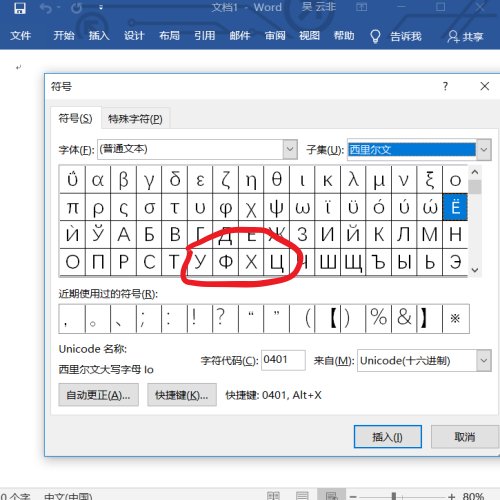This screenshot has height=500, width=500.
Task: Click the zoom out minus button
Action: click(353, 496)
